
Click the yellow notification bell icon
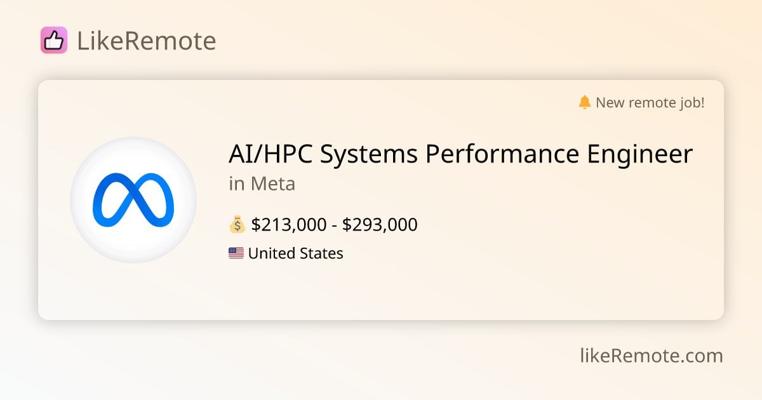[x=585, y=102]
